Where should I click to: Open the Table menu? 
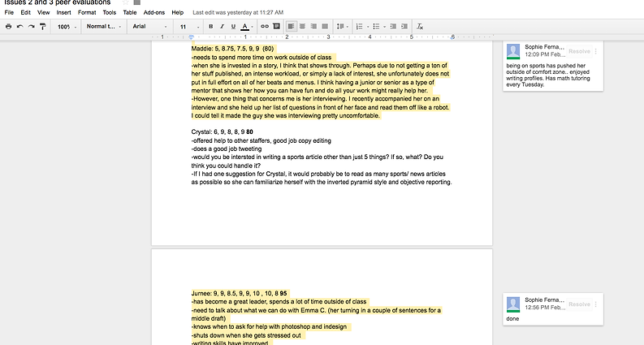coord(130,13)
